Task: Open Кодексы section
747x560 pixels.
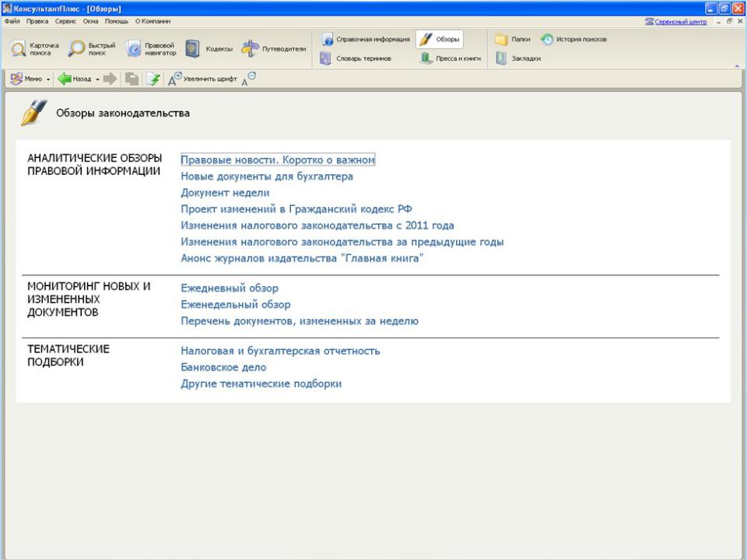Action: (x=209, y=48)
